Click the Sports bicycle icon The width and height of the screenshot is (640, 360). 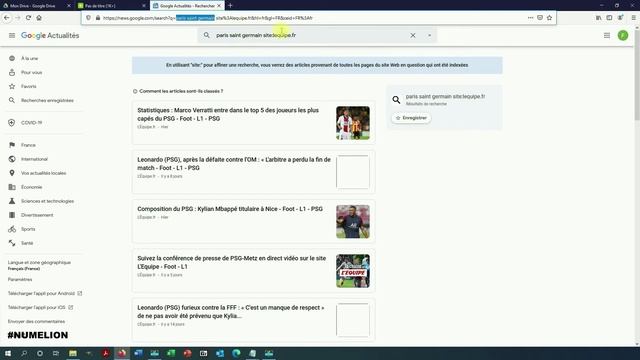tap(12, 229)
